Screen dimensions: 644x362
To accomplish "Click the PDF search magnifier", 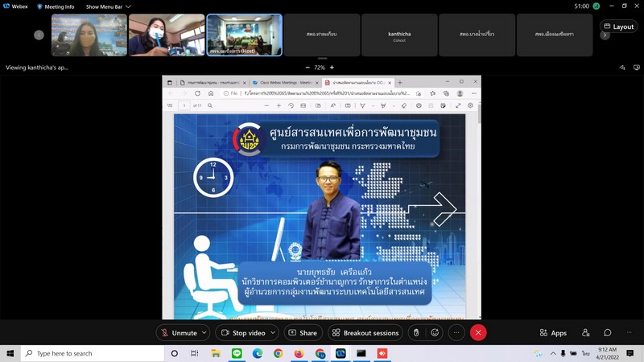I will 210,106.
